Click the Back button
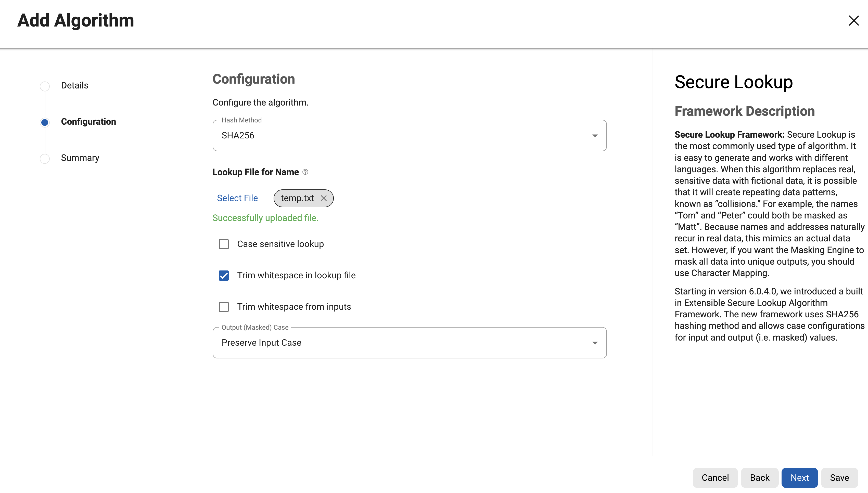868x493 pixels. tap(759, 477)
